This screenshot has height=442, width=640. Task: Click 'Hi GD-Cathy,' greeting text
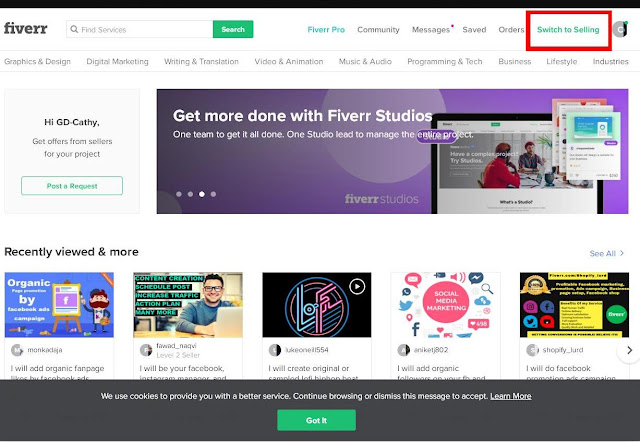(72, 122)
